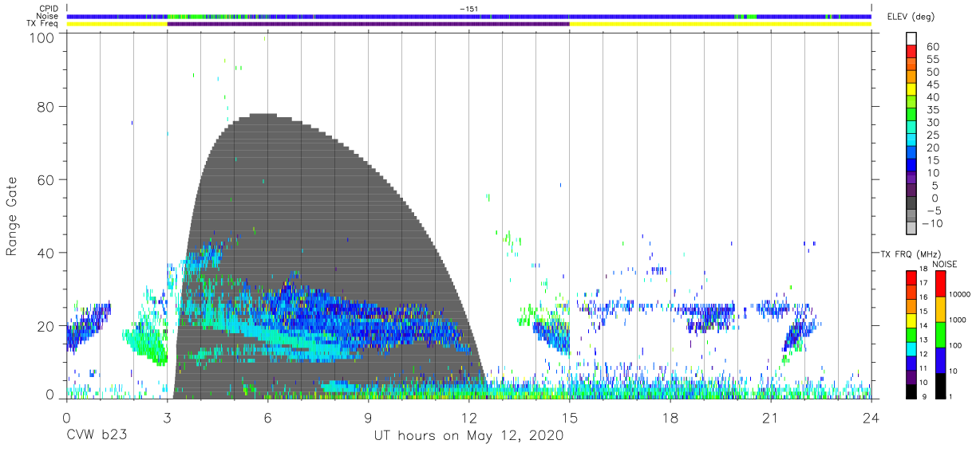Click the TX Freq row label
This screenshot has width=980, height=452.
tap(43, 24)
